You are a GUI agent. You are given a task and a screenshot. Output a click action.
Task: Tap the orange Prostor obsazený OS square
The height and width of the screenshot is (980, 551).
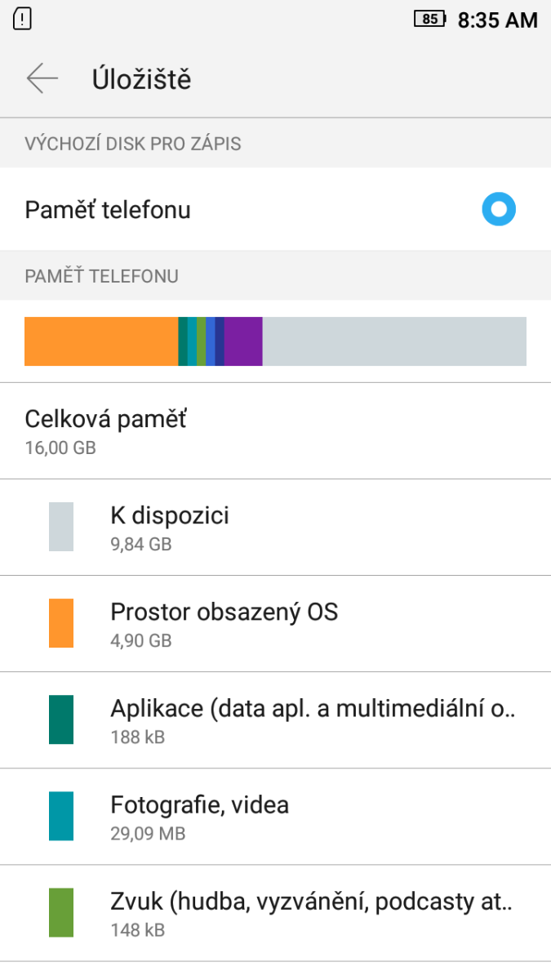pyautogui.click(x=61, y=623)
